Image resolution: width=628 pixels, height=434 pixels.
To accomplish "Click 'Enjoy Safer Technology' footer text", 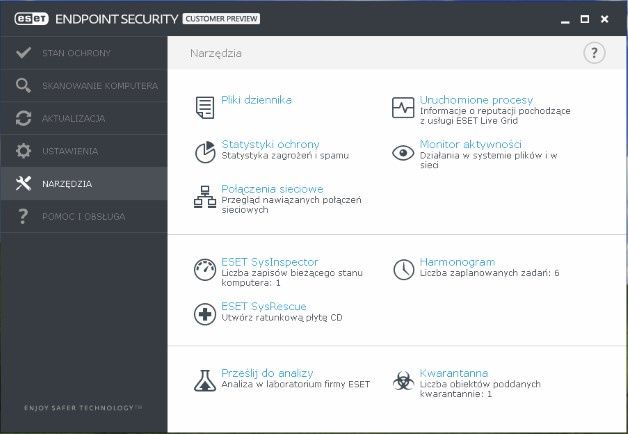I will [x=83, y=408].
